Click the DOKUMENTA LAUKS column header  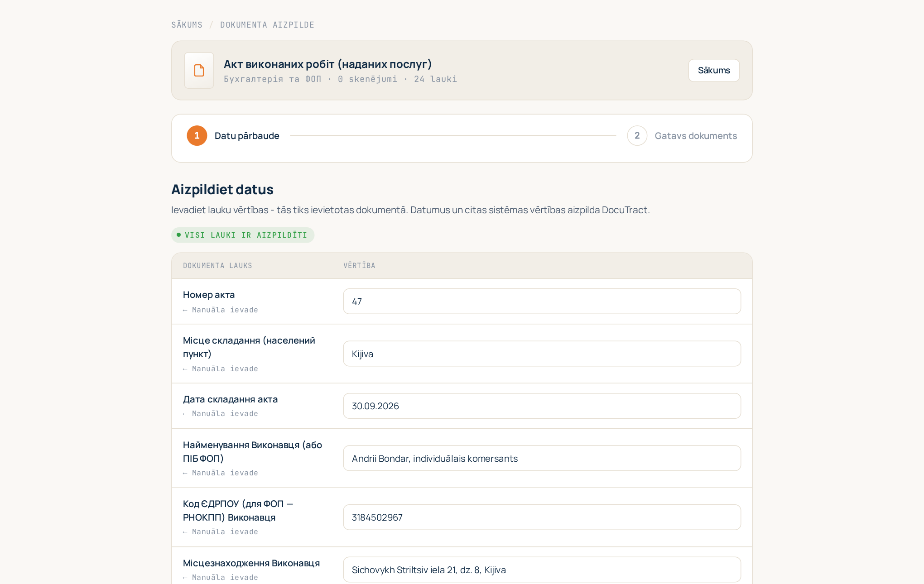click(x=217, y=265)
